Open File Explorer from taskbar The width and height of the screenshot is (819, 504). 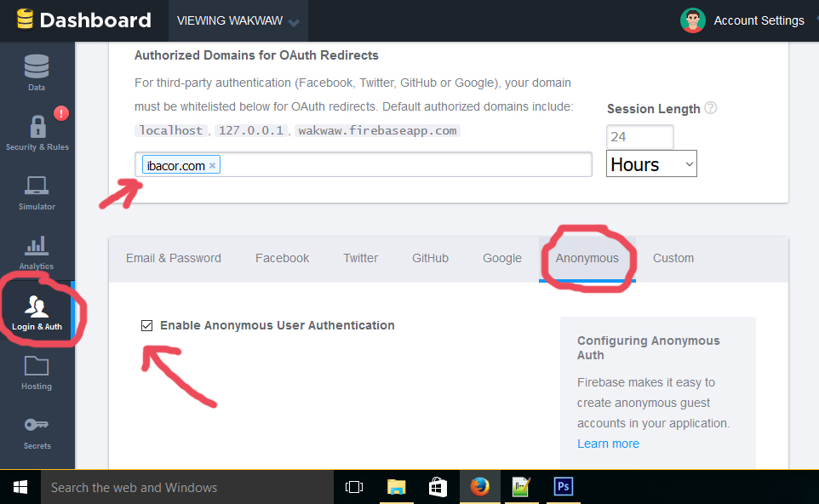pos(397,487)
